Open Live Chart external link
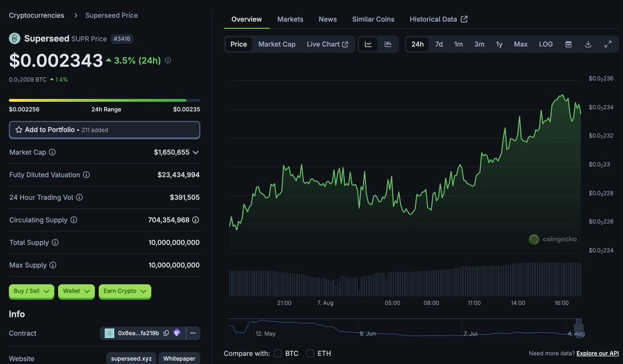Viewport: 623px width, 364px height. (328, 44)
